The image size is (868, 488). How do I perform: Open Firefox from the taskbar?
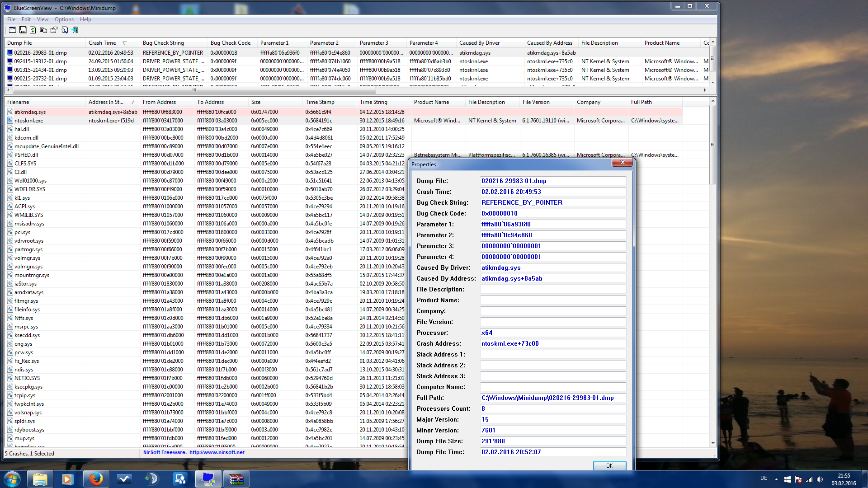pyautogui.click(x=95, y=479)
